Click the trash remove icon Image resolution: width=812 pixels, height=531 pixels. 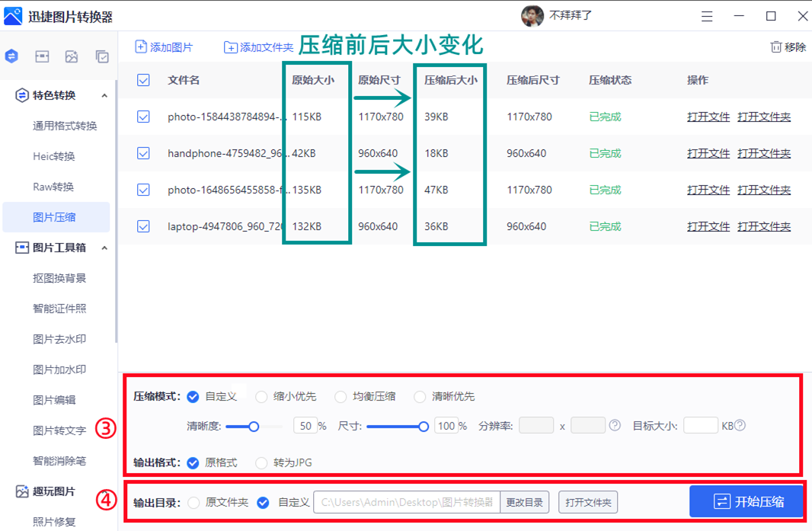775,47
